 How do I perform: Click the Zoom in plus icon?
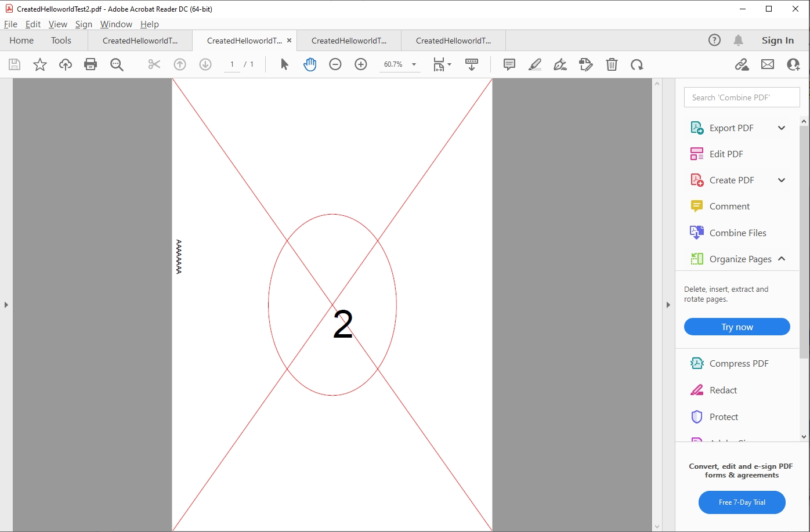point(361,64)
